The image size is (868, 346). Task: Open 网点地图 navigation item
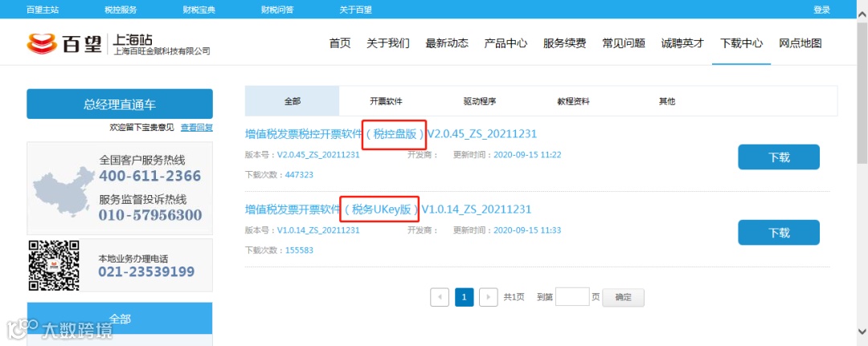click(x=800, y=43)
